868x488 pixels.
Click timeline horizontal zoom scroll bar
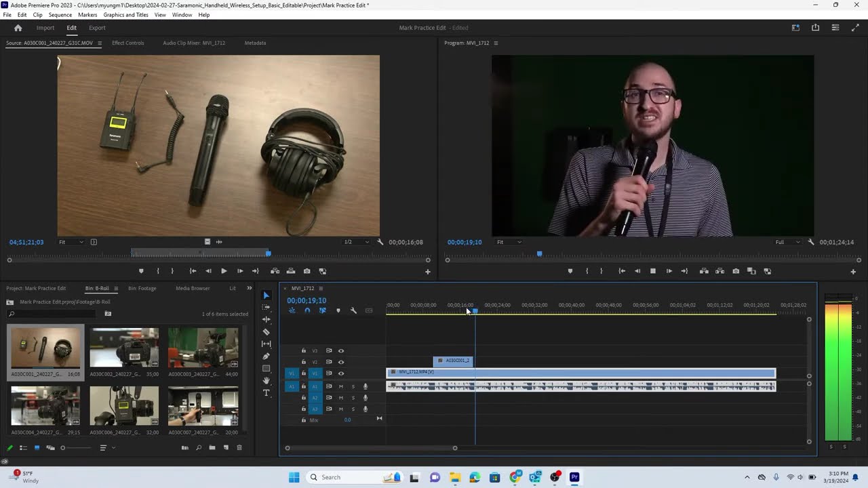coord(371,448)
